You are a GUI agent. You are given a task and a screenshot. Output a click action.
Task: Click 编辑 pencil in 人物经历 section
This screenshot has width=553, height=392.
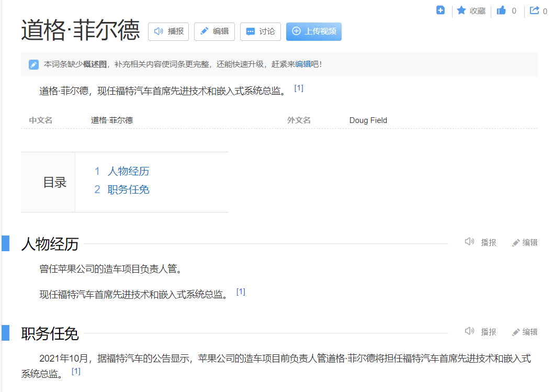coord(516,242)
